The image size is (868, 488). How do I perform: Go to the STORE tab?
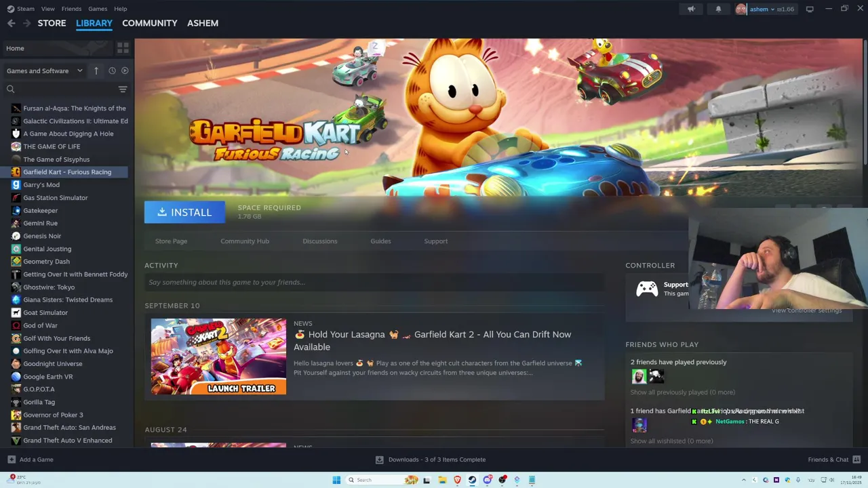pos(52,23)
